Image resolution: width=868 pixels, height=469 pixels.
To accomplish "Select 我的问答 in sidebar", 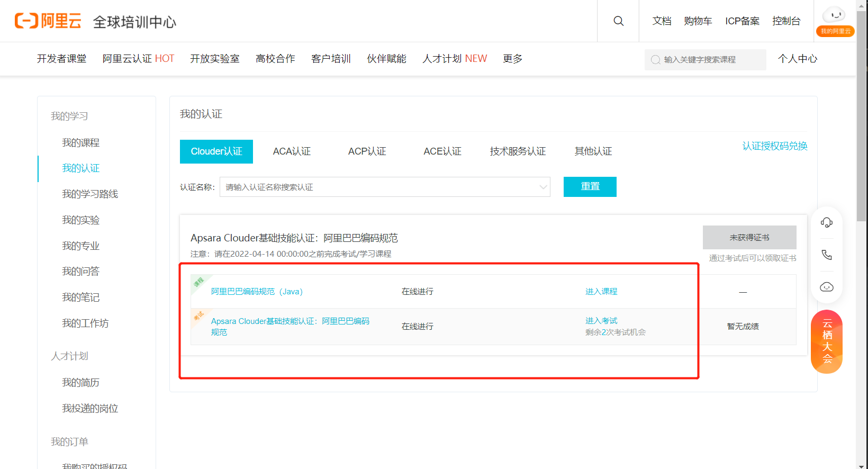I will pos(80,272).
